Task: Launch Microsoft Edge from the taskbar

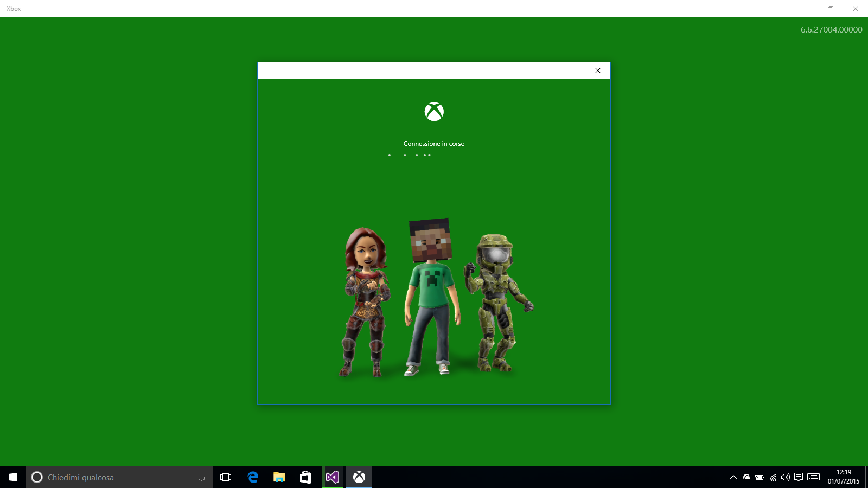Action: [253, 477]
